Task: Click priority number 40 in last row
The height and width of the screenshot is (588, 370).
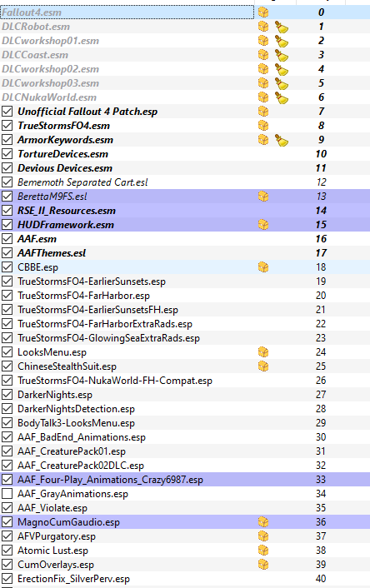Action: tap(321, 579)
